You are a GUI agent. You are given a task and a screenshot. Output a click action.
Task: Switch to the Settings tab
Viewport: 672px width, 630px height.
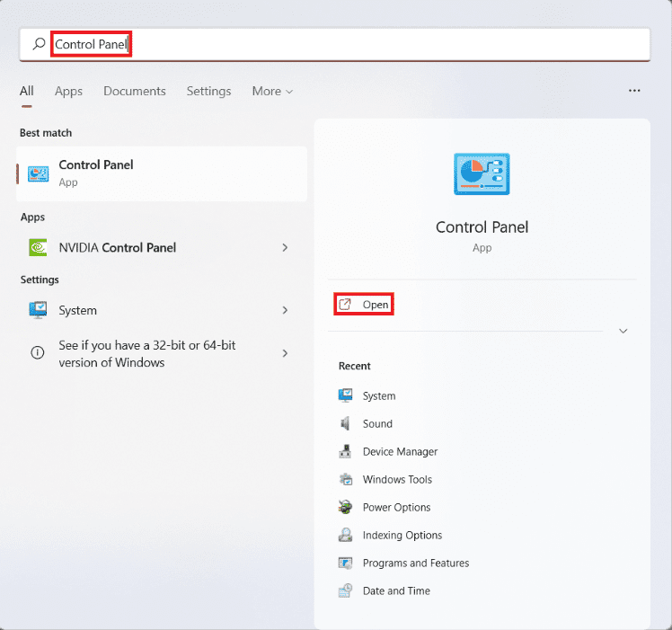208,91
